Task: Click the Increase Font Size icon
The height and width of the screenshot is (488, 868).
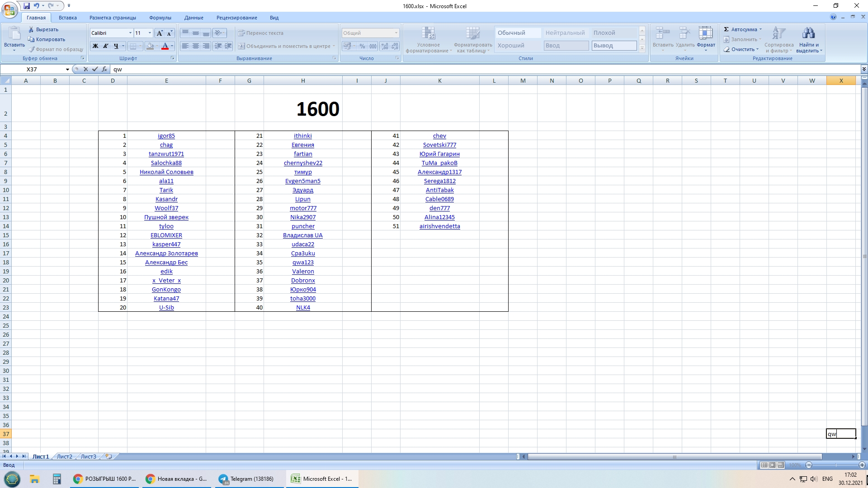Action: tap(160, 33)
